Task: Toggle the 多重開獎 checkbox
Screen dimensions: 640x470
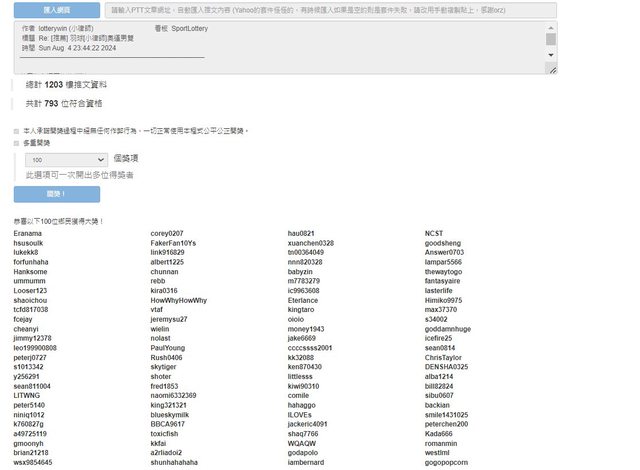Action: (16, 143)
